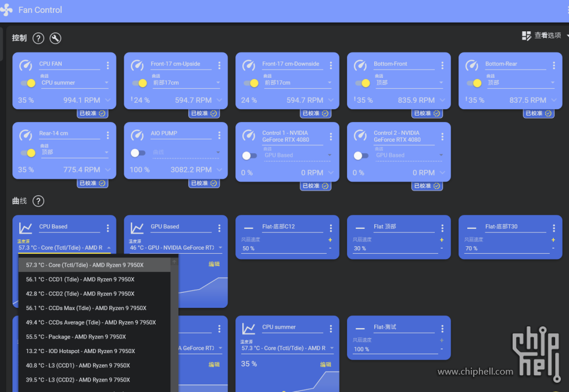Viewport: 569px width, 392px height.
Task: Open the Front-17 cm-Downside card three-dot menu
Action: (x=331, y=65)
